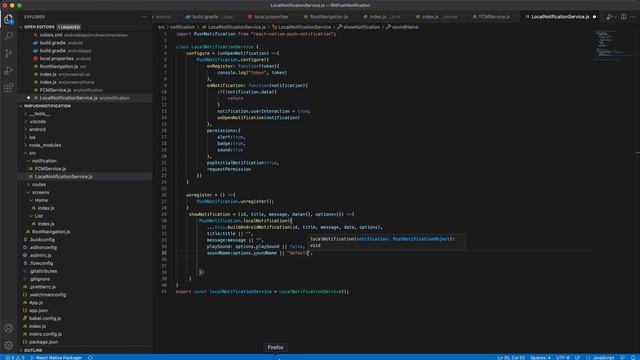Click the feedback icon in status bar
640x360 pixels.
(x=622, y=358)
